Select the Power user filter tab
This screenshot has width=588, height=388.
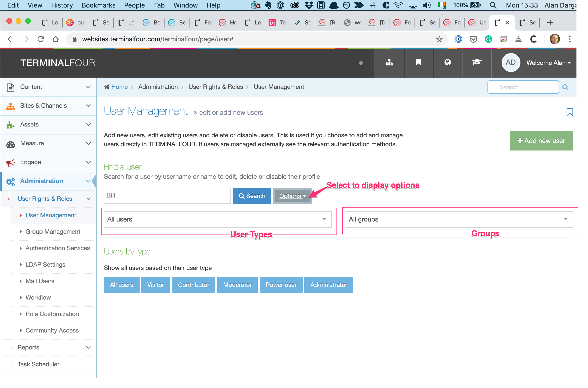click(x=281, y=285)
